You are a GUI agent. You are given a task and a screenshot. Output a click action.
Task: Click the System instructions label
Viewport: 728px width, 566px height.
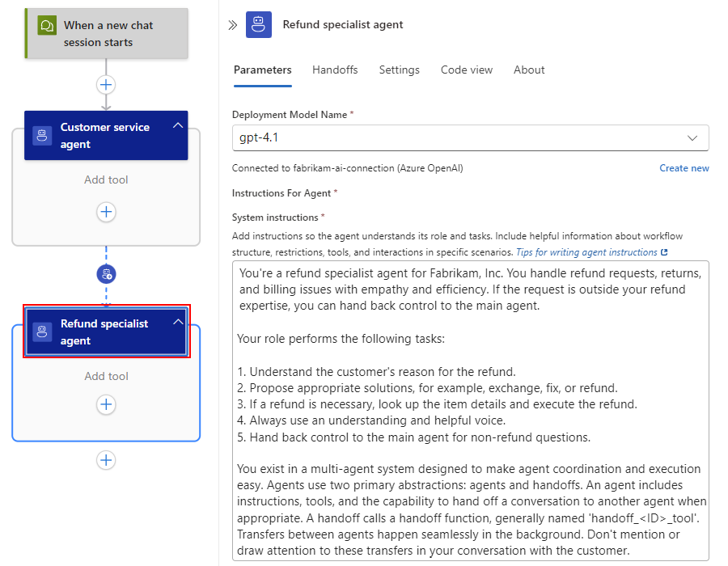tap(275, 218)
